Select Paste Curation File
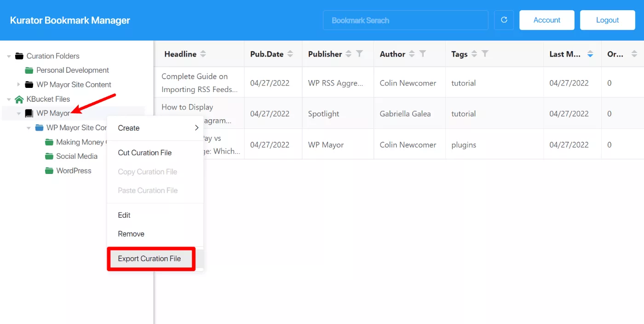The height and width of the screenshot is (324, 644). point(155,191)
